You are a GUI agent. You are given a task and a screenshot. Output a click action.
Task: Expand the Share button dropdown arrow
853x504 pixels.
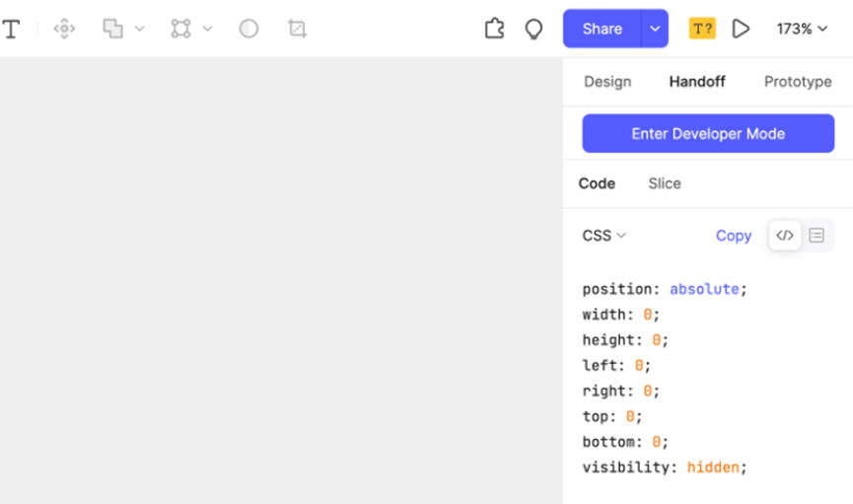pyautogui.click(x=655, y=29)
